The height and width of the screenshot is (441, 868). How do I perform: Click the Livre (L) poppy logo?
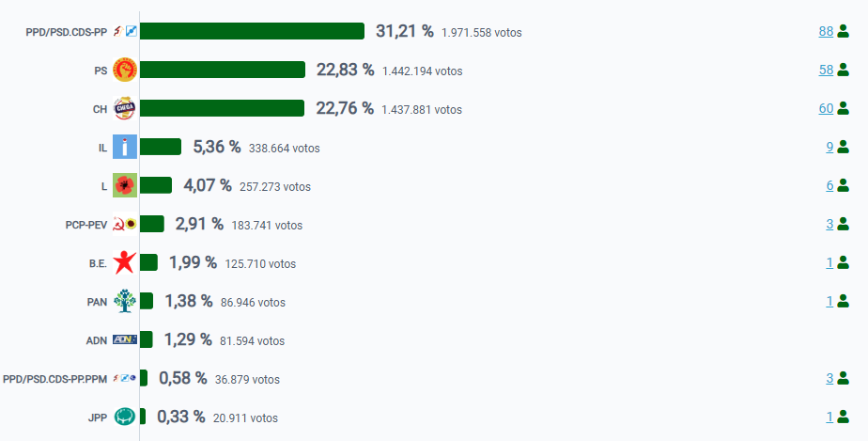point(124,185)
